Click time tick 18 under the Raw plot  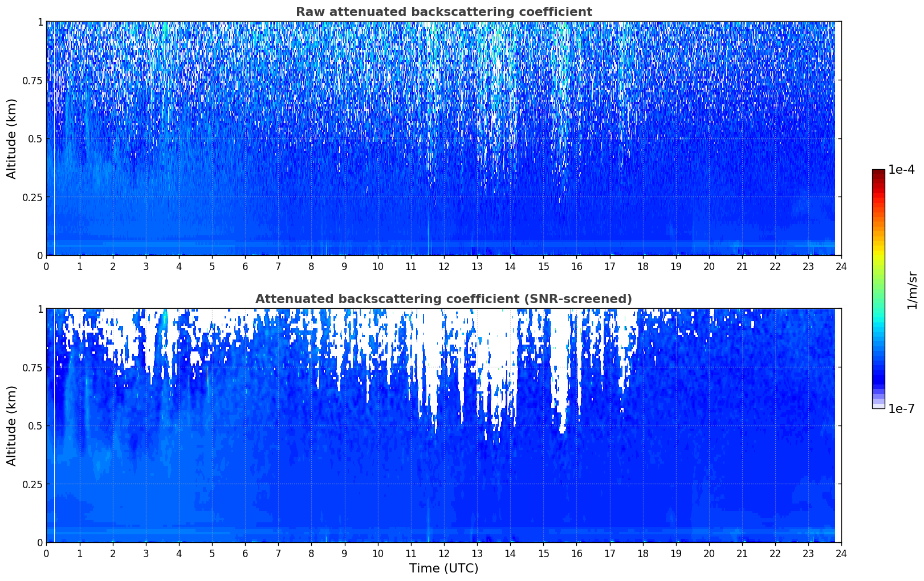(642, 266)
